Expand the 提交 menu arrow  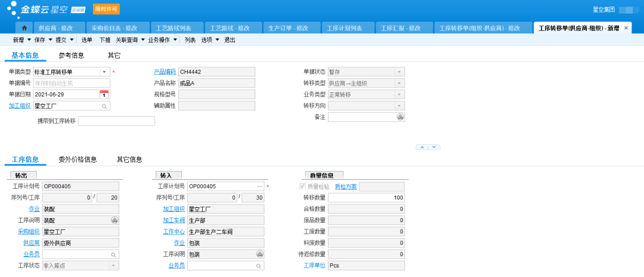[72, 40]
